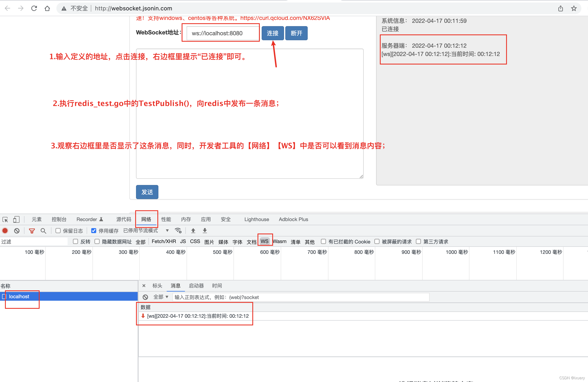The width and height of the screenshot is (588, 382).
Task: Click the inspect element picker icon
Action: pyautogui.click(x=5, y=219)
